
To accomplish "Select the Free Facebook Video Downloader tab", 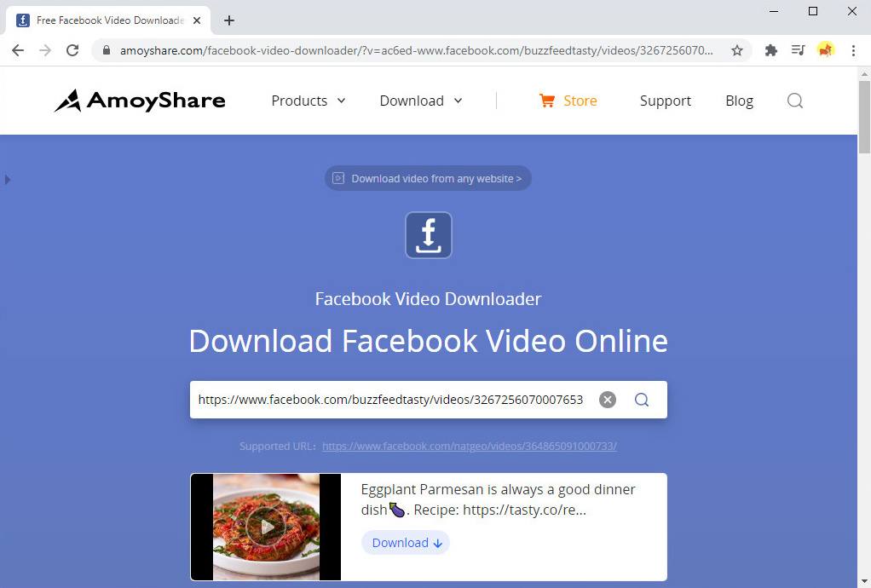I will [x=108, y=20].
